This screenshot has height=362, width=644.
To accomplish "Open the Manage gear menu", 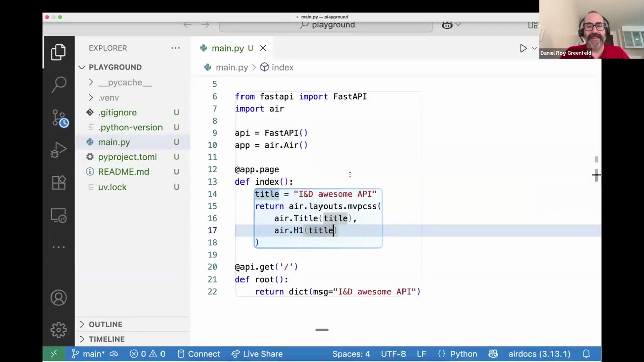I will click(x=59, y=330).
